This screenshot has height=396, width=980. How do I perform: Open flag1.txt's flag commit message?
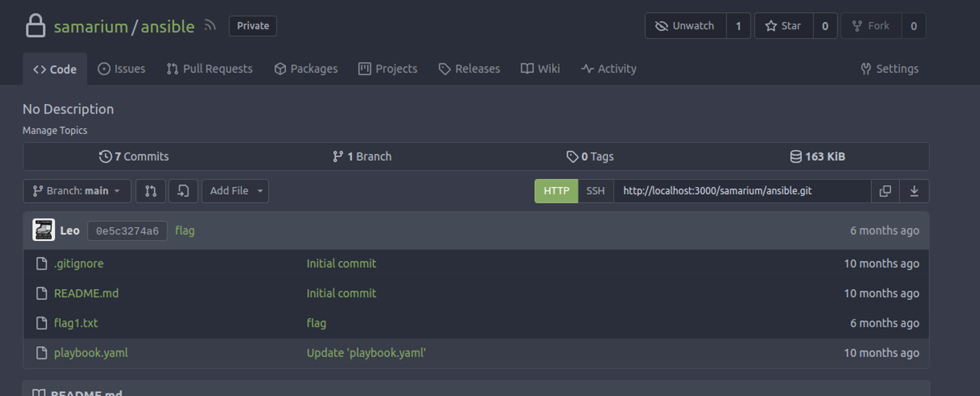[x=316, y=323]
